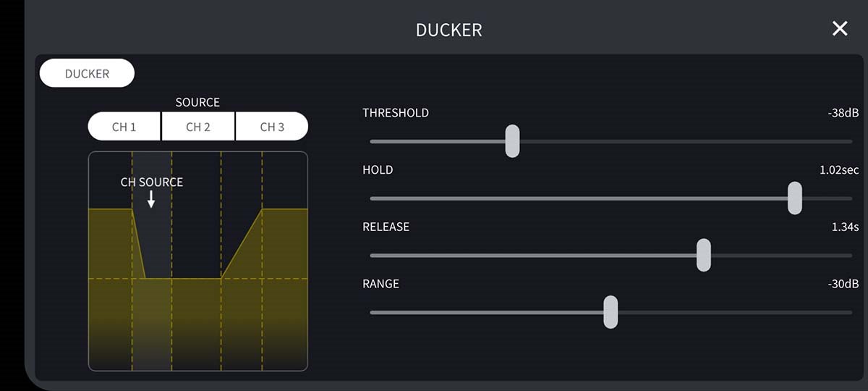Toggle the DUCKER on/off button
Image resolution: width=868 pixels, height=391 pixels.
pyautogui.click(x=87, y=73)
